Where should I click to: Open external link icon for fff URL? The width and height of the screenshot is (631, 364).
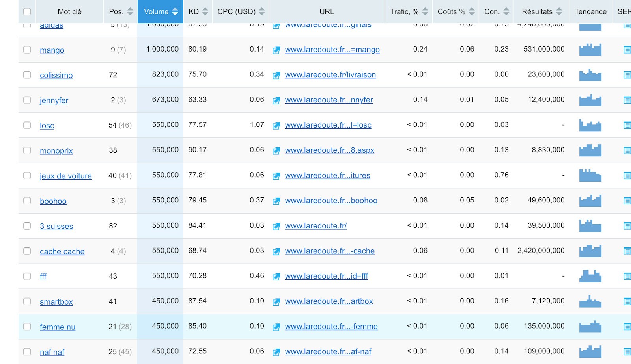(x=276, y=277)
